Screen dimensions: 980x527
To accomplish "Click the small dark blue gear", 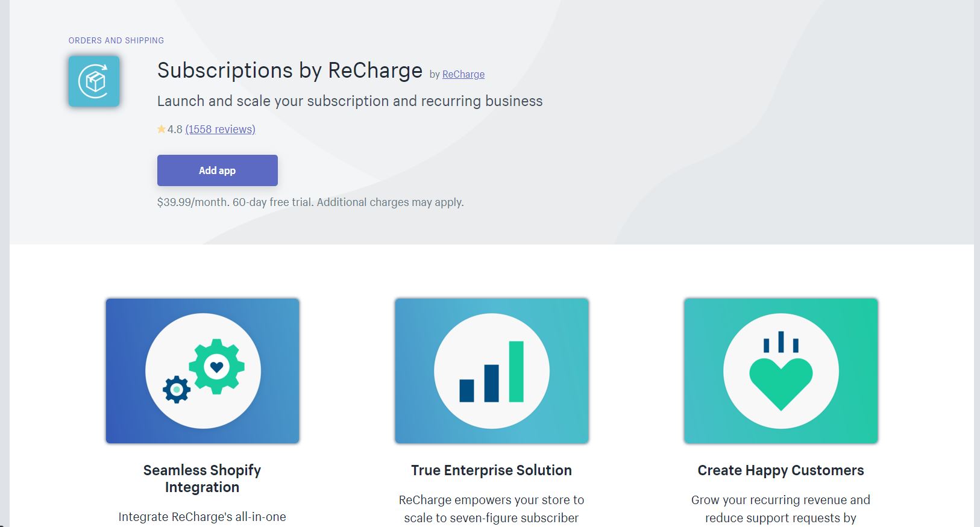I will click(177, 390).
